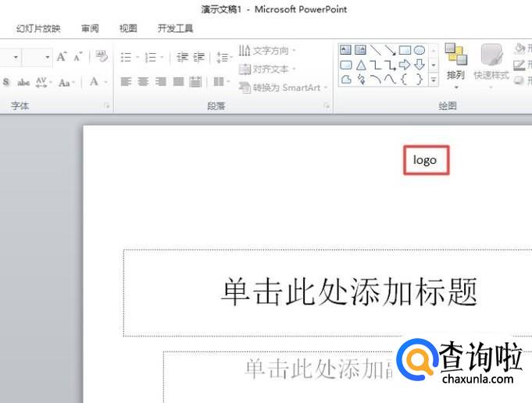Select the isosceles triangle shape
The height and width of the screenshot is (403, 532).
361,65
